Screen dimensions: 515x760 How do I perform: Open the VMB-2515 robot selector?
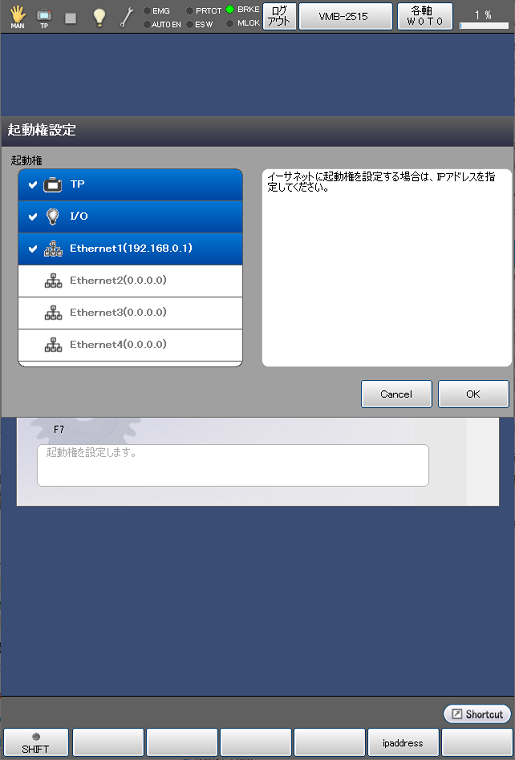tap(345, 16)
